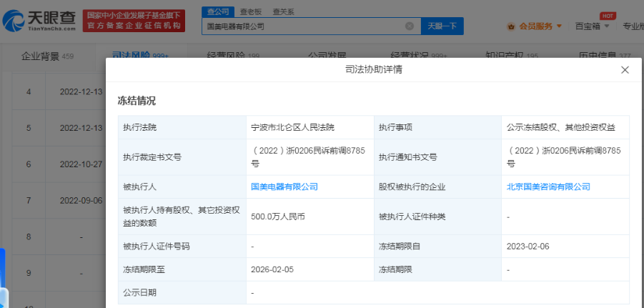The width and height of the screenshot is (644, 308).
Task: Click the TianYanCha logo
Action: [x=39, y=21]
